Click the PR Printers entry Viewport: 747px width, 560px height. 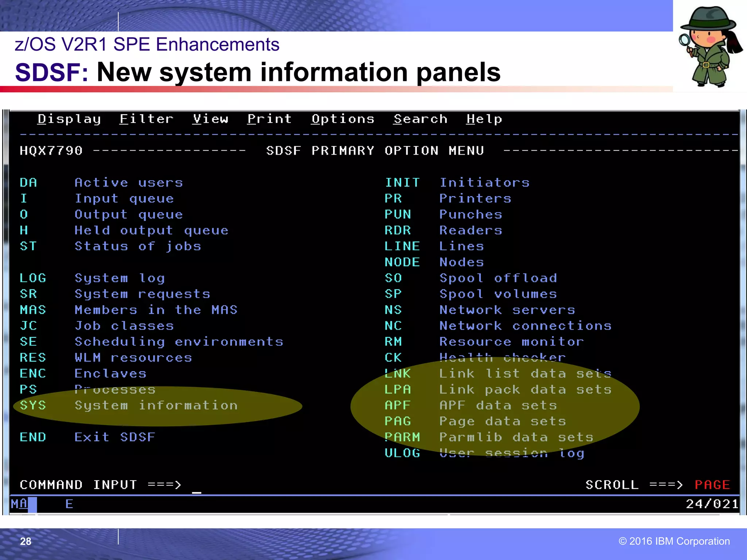coord(448,199)
